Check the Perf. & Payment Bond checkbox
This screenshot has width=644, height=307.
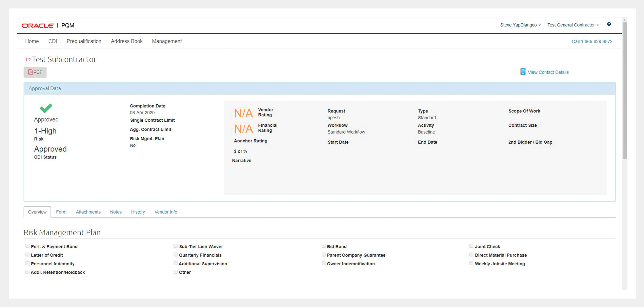(x=27, y=246)
